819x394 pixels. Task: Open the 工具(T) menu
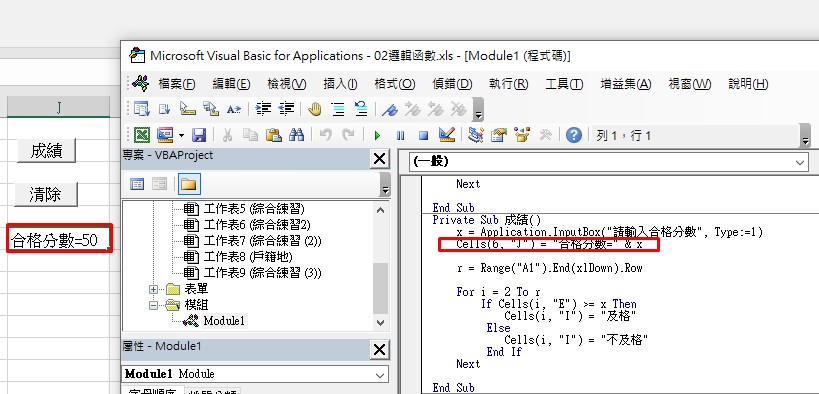click(564, 84)
